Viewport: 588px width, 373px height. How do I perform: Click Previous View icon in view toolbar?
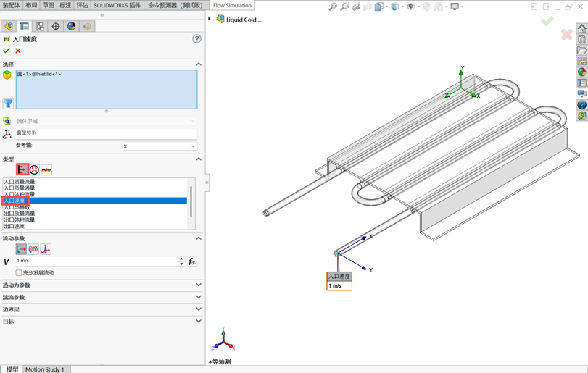click(x=356, y=7)
